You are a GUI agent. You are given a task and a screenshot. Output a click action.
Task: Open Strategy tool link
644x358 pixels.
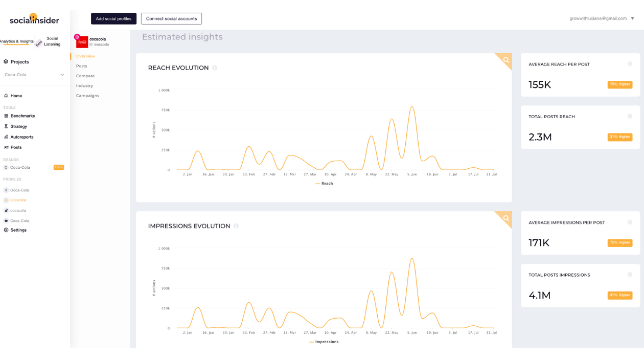point(19,126)
